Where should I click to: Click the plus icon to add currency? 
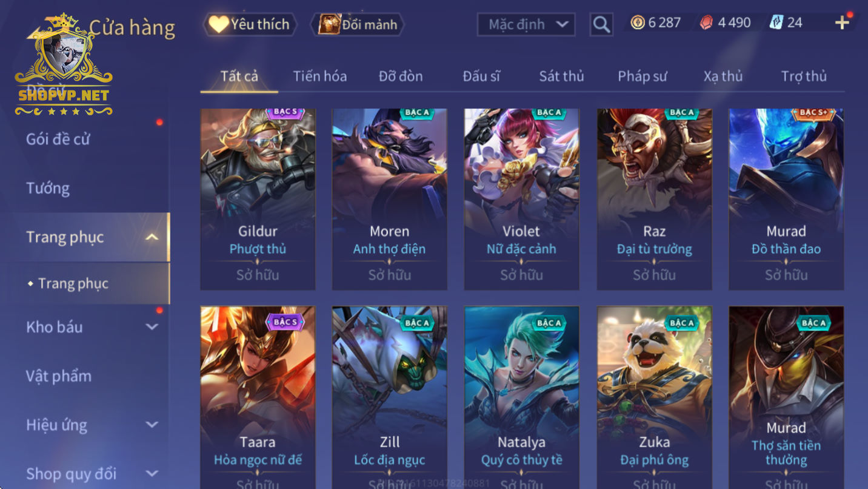(842, 23)
